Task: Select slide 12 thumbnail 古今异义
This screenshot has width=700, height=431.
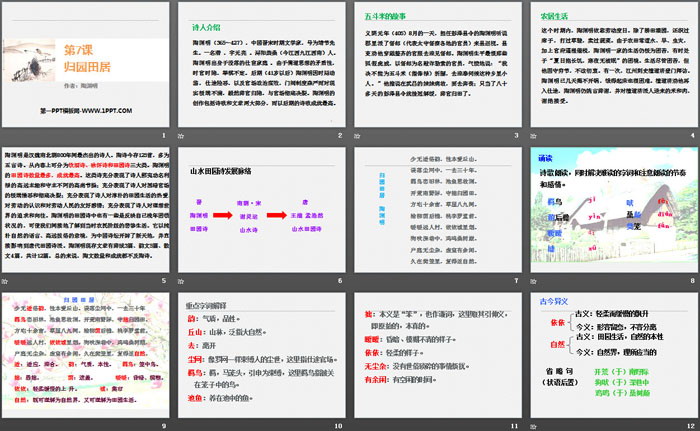Action: pyautogui.click(x=614, y=355)
